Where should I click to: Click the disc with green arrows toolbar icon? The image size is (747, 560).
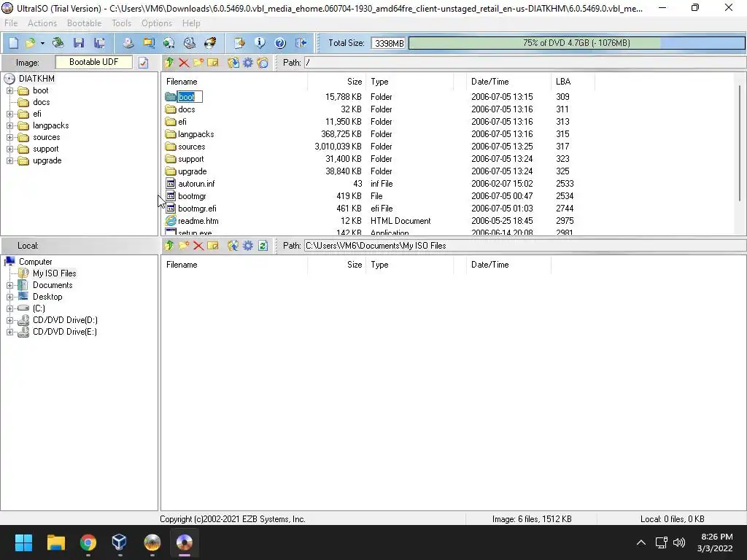pos(169,43)
